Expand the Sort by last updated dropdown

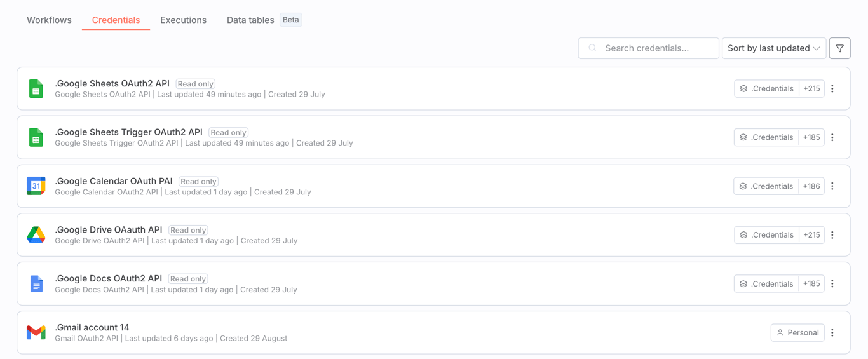point(773,48)
